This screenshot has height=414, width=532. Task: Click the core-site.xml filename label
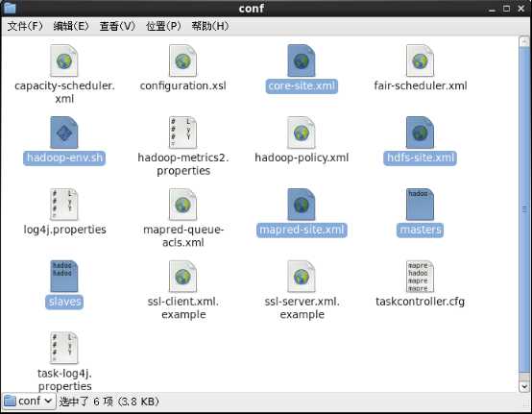302,85
